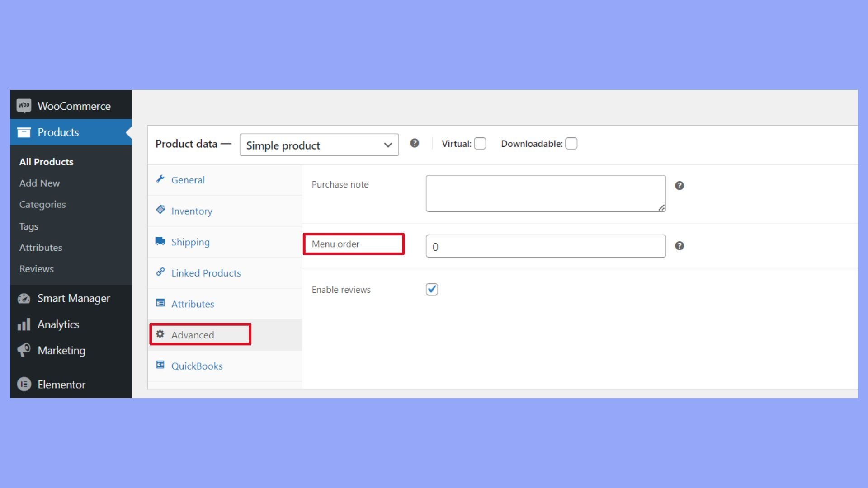
Task: Click the help icon beside Purchase note
Action: (x=679, y=185)
